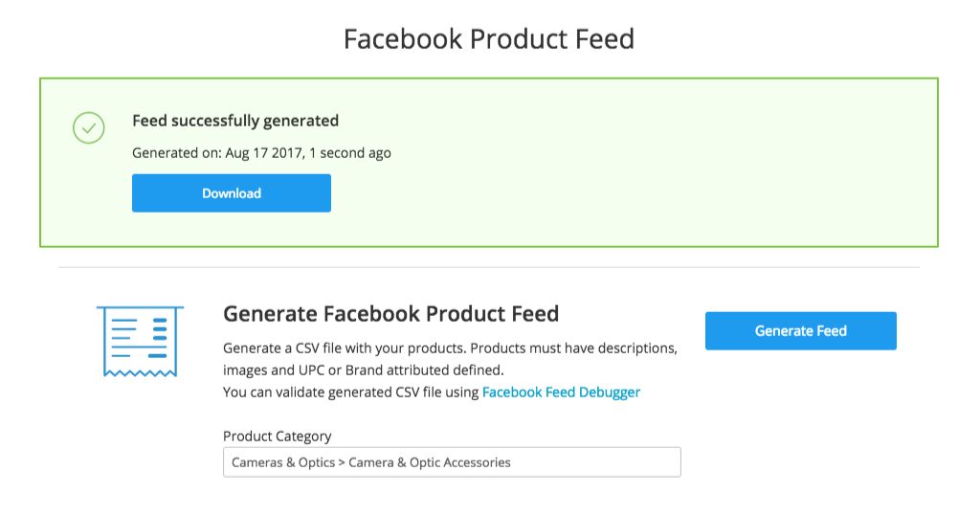Click into the Product Category field
Screen dimensions: 980x515
(x=452, y=462)
